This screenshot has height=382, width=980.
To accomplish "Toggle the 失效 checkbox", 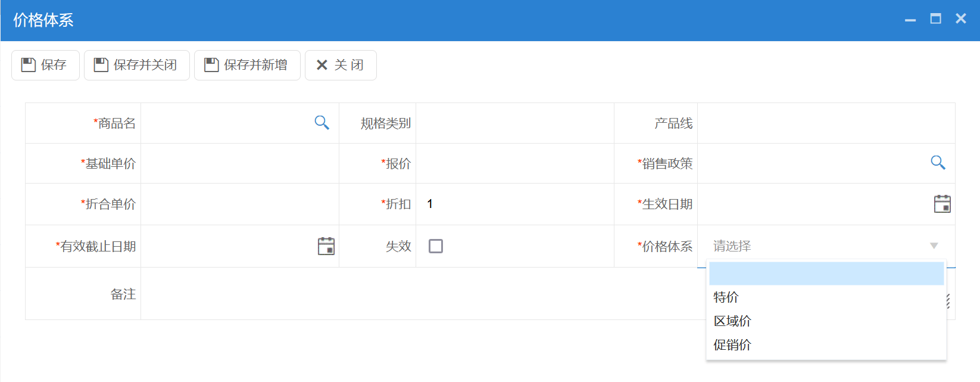I will 436,246.
